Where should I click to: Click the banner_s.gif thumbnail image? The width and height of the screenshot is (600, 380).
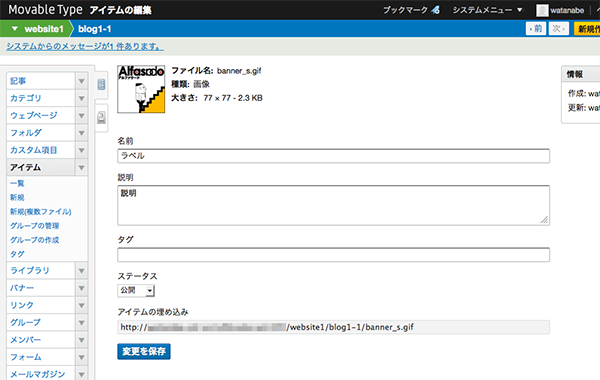pos(141,89)
